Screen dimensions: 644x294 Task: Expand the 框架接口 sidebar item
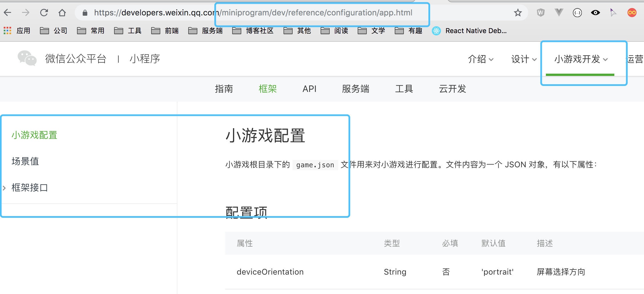30,188
